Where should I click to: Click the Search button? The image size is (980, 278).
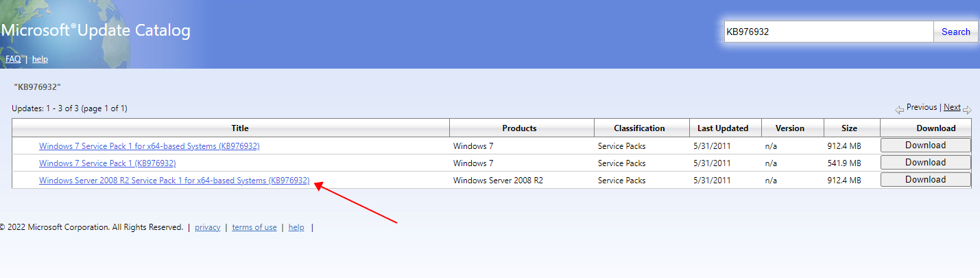pos(955,32)
